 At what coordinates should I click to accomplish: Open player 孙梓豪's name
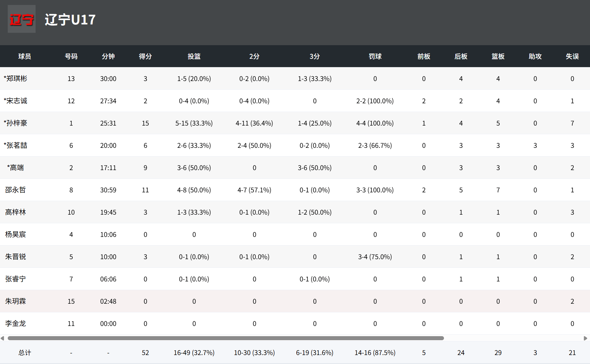click(15, 123)
